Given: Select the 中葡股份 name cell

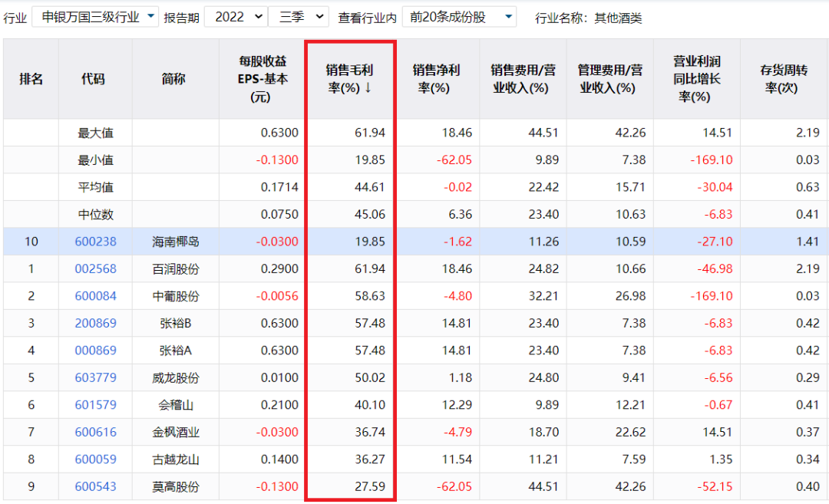Looking at the screenshot, I should coord(176,296).
